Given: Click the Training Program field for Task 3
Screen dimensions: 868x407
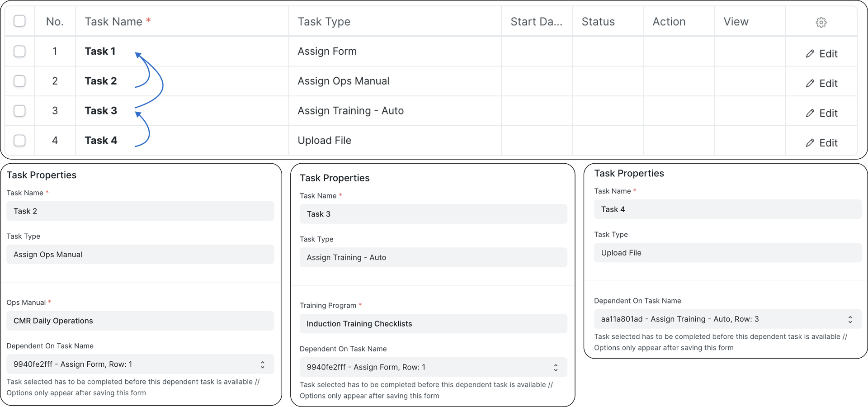Looking at the screenshot, I should coord(433,323).
